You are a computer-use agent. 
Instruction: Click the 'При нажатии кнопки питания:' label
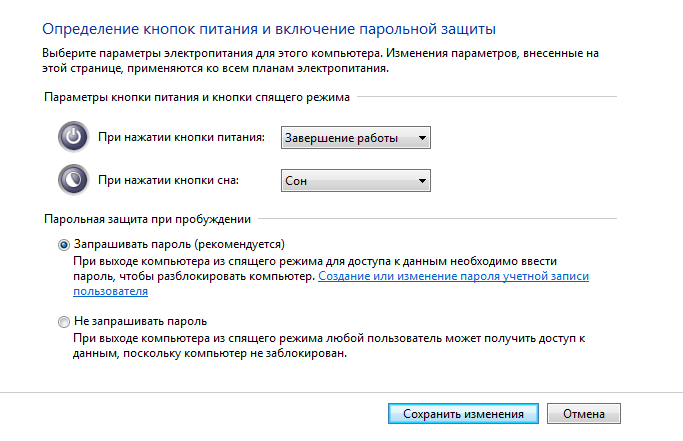pos(181,137)
